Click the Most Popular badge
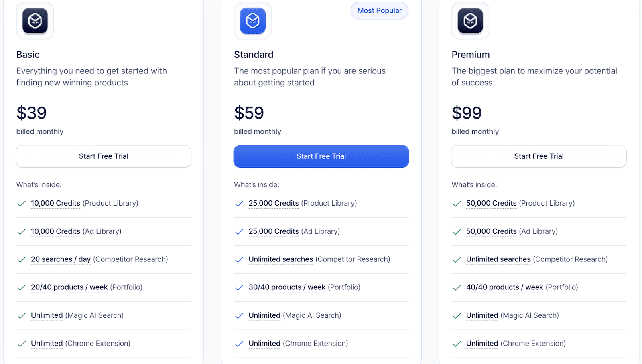Image resolution: width=642 pixels, height=364 pixels. pyautogui.click(x=379, y=10)
